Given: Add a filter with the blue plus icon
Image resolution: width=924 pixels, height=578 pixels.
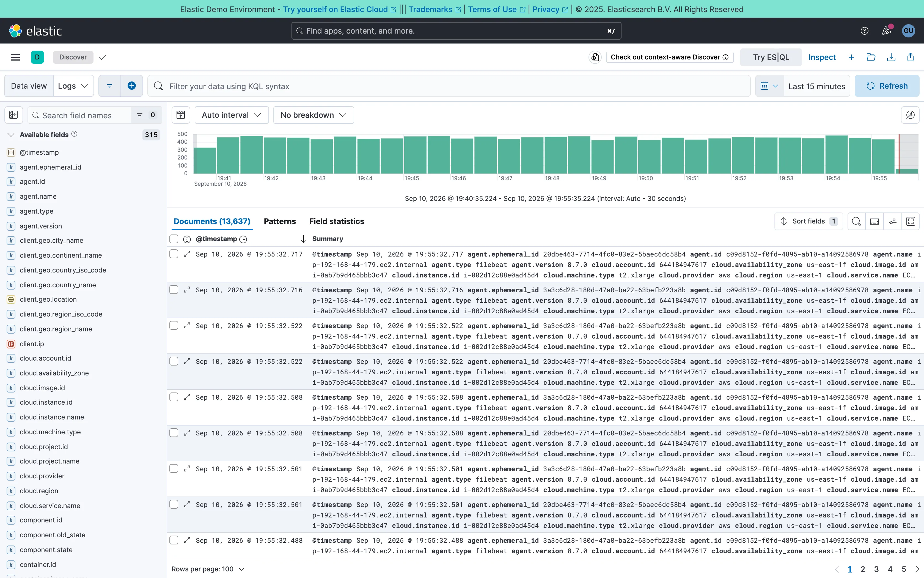Looking at the screenshot, I should 132,86.
